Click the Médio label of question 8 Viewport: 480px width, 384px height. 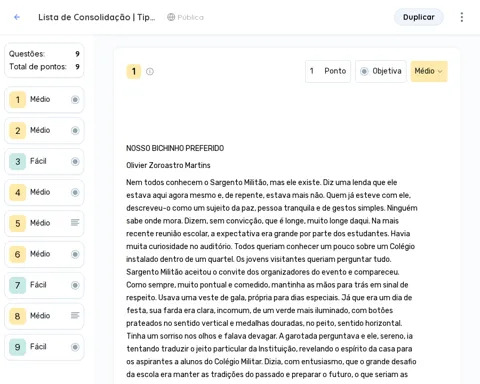(40, 315)
